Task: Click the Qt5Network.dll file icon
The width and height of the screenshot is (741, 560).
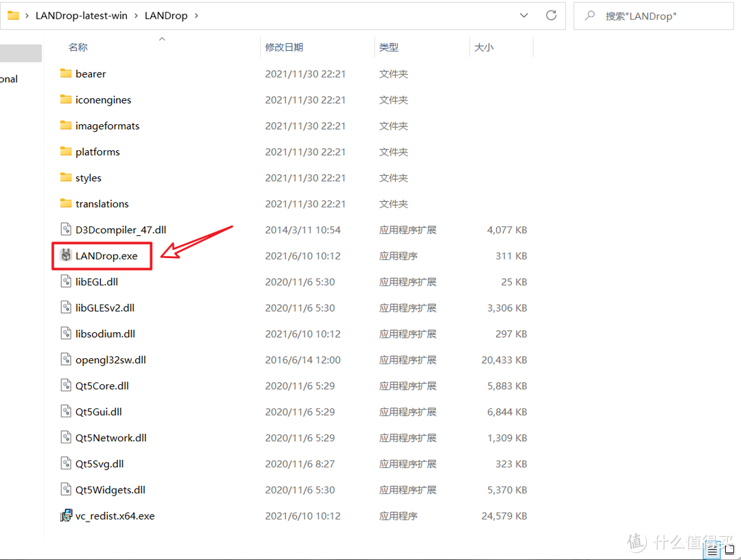Action: point(66,438)
